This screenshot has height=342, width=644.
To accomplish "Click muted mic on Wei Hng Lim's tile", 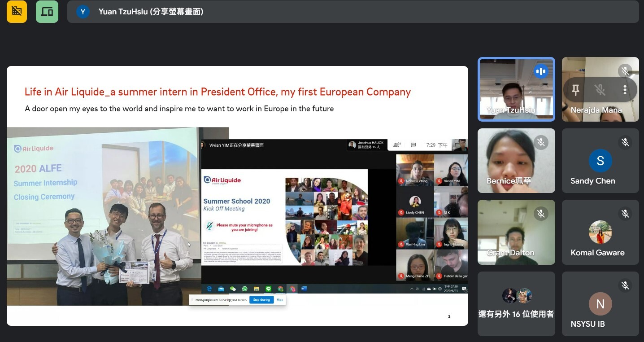I will tap(401, 244).
